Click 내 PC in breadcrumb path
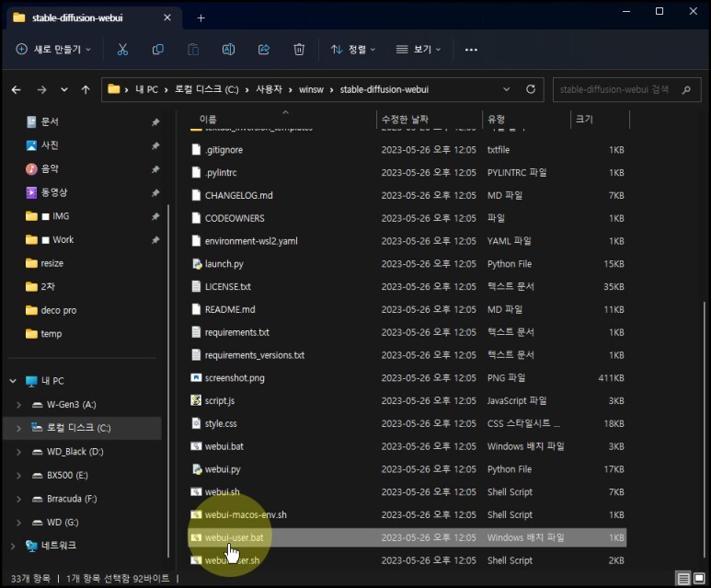Screen dimensions: 711x588 point(146,89)
